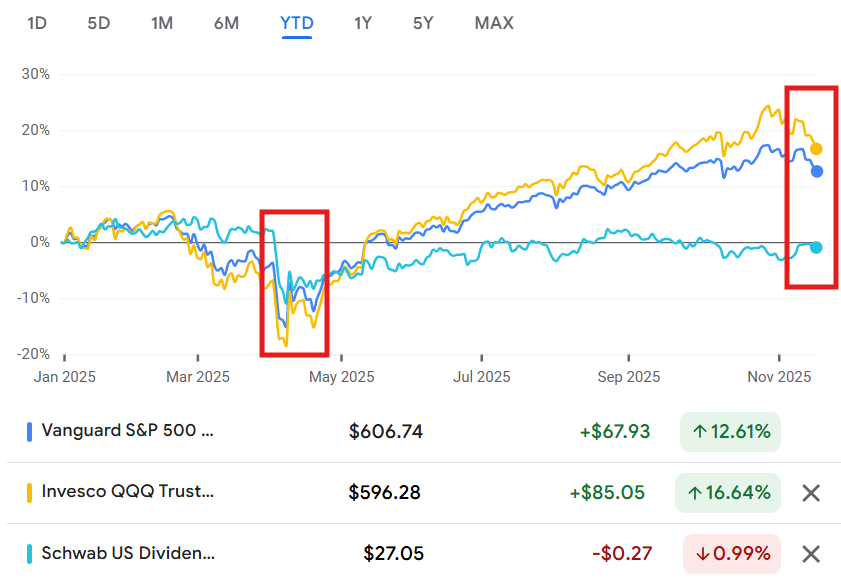This screenshot has height=581, width=841.
Task: Select the MAX time range
Action: point(494,22)
